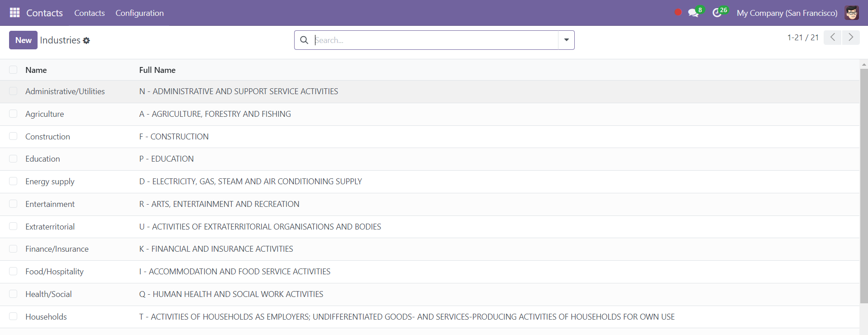Click 'K - FINANCIAL AND INSURANCE ACTIVITIES'
Viewport: 868px width, 335px height.
[216, 249]
